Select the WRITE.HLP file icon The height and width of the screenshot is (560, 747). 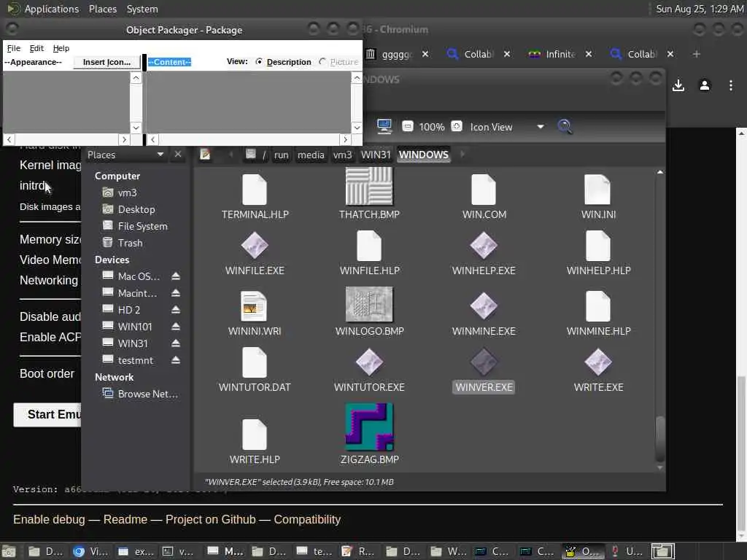[x=255, y=435]
